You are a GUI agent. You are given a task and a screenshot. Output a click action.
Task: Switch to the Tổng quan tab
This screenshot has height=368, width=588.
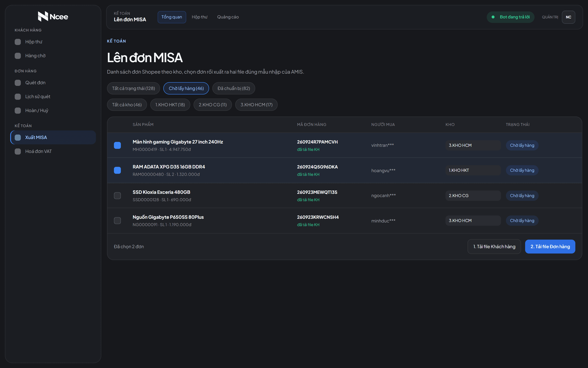pyautogui.click(x=171, y=17)
